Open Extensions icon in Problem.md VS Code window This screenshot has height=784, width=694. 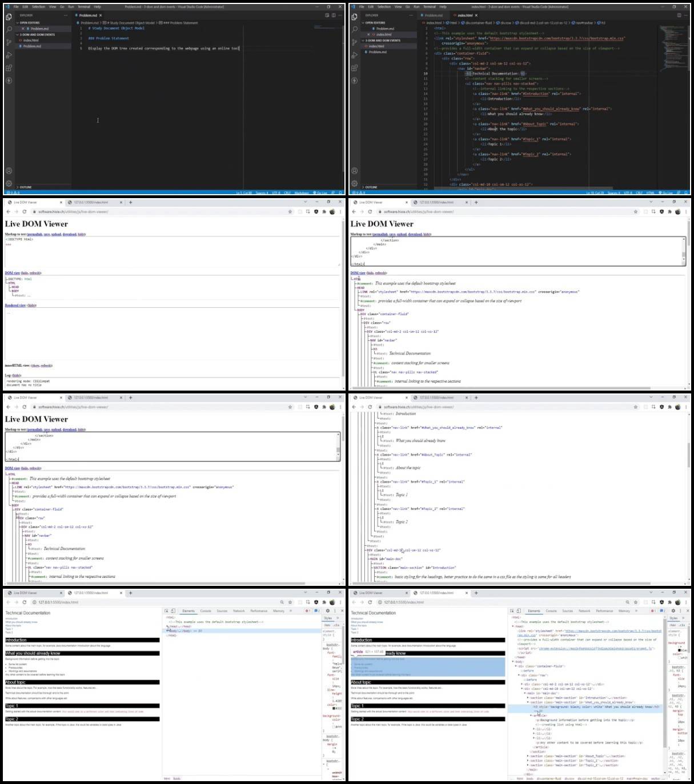[9, 68]
